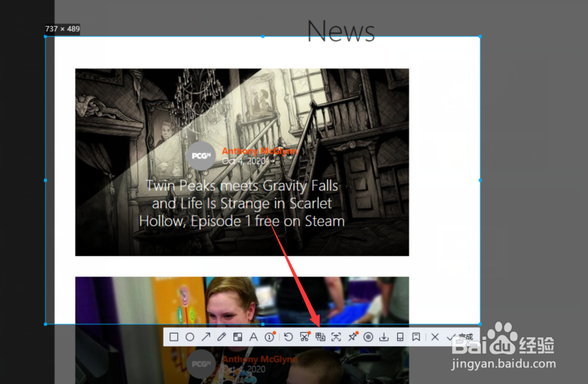The width and height of the screenshot is (588, 384).
Task: Select the rectangle drawing tool
Action: coord(174,337)
